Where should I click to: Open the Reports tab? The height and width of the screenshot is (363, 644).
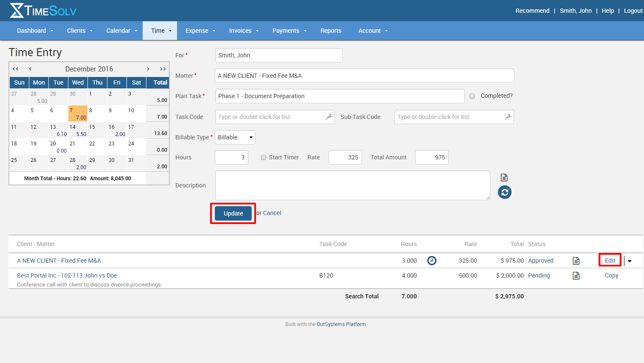pyautogui.click(x=331, y=31)
